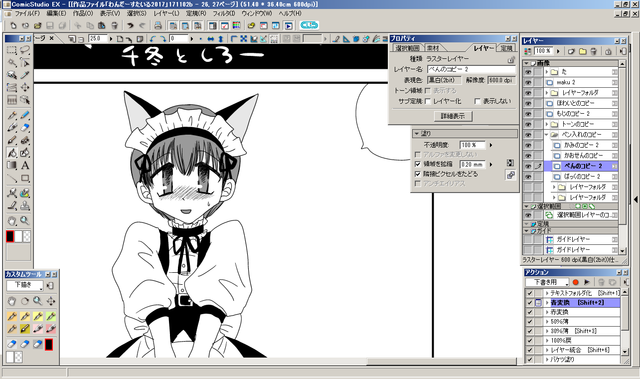Open the 編集(E) menu
This screenshot has height=379, width=640.
pos(56,13)
